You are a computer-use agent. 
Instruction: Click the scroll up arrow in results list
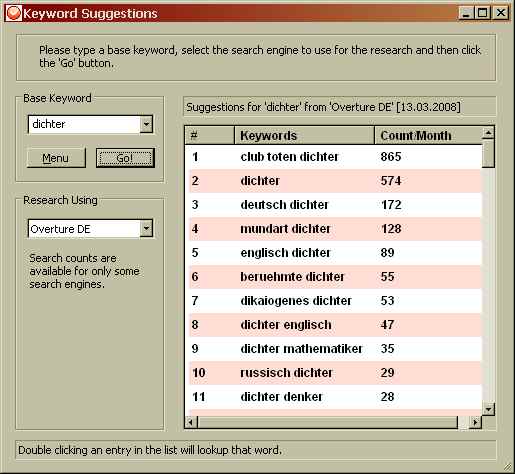[x=488, y=133]
